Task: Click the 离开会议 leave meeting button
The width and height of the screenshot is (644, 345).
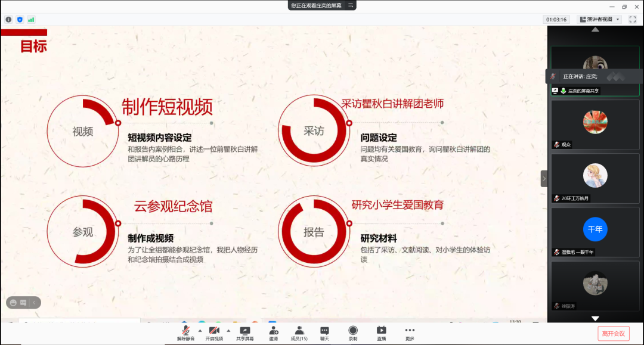Action: [x=613, y=334]
